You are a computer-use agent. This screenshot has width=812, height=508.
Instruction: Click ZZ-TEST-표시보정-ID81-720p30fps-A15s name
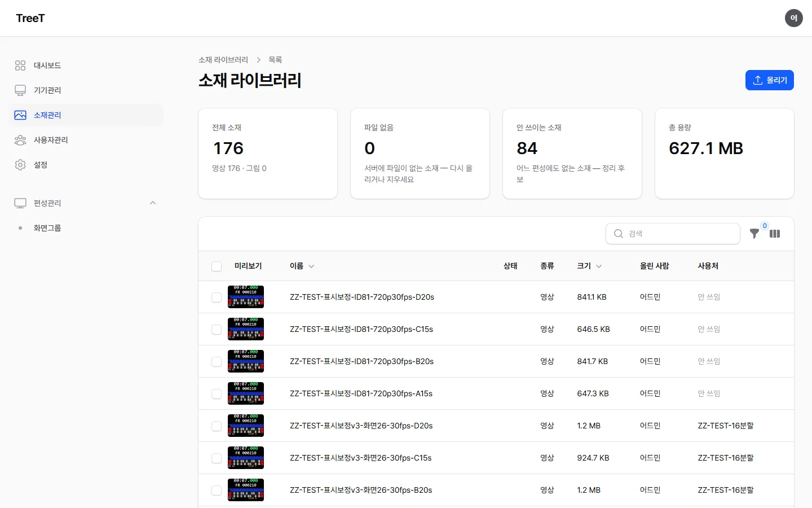[x=361, y=394]
